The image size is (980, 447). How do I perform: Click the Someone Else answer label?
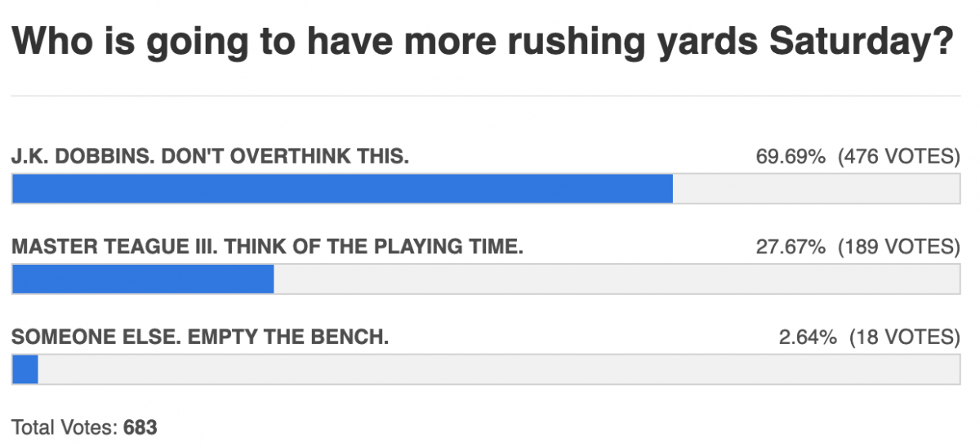tap(200, 337)
